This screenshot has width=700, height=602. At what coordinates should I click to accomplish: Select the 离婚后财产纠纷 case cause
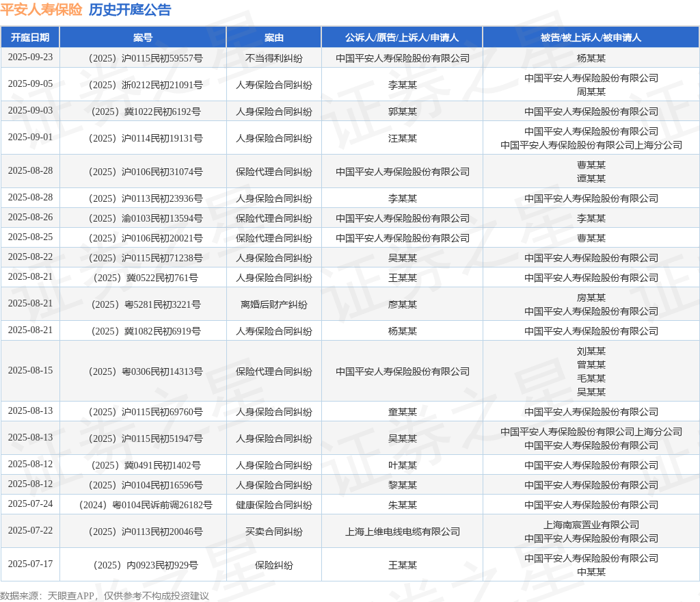click(x=273, y=304)
